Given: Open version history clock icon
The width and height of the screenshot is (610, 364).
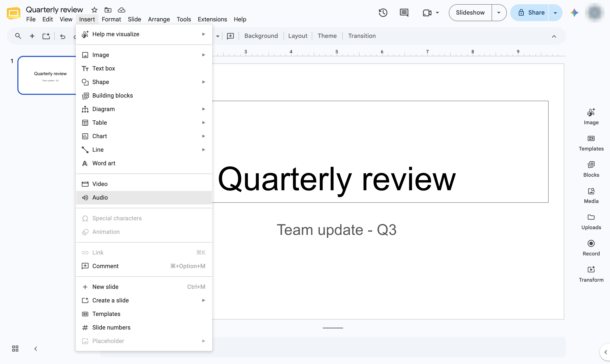Looking at the screenshot, I should click(x=383, y=12).
